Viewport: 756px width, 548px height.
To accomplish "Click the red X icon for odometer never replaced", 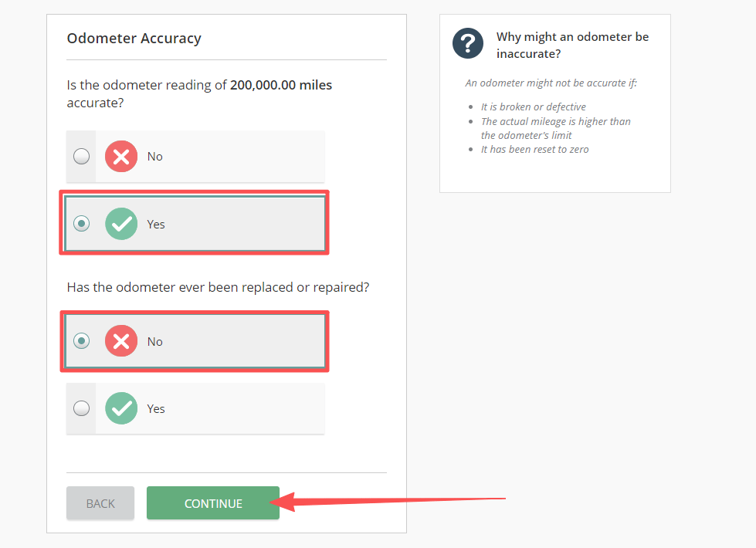I will coord(121,341).
